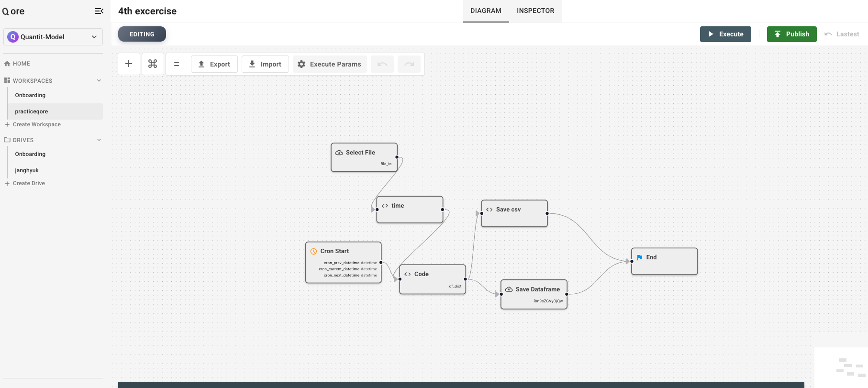Switch to the INSPECTOR tab
This screenshot has height=388, width=868.
point(535,11)
